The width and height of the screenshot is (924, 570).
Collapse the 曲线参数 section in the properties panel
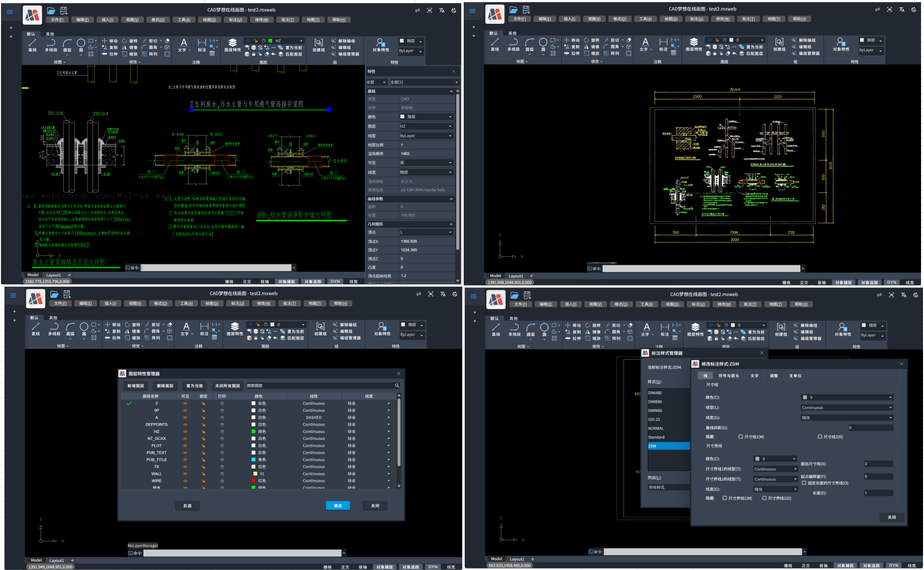point(451,199)
